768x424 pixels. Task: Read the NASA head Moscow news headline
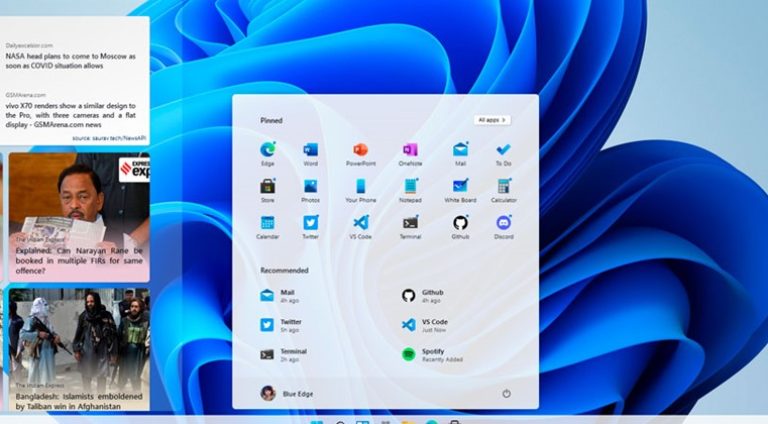coord(71,61)
